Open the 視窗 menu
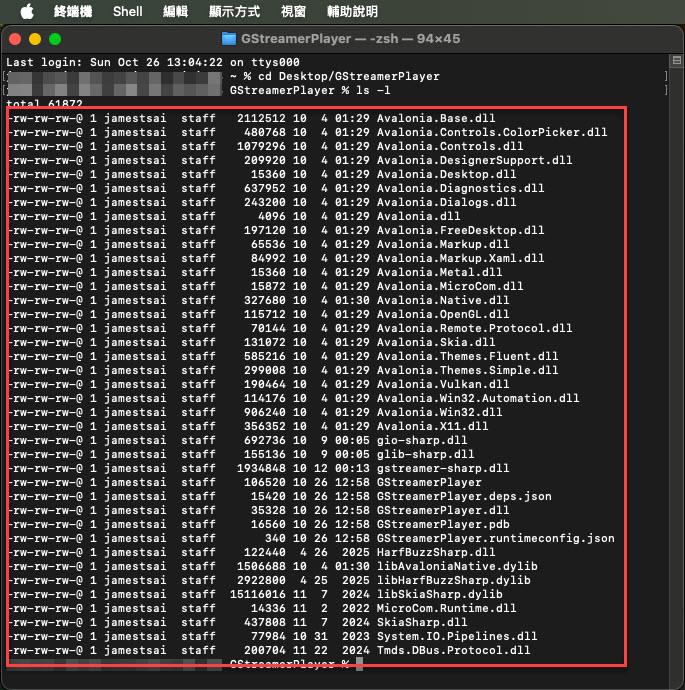This screenshot has width=685, height=690. tap(293, 11)
